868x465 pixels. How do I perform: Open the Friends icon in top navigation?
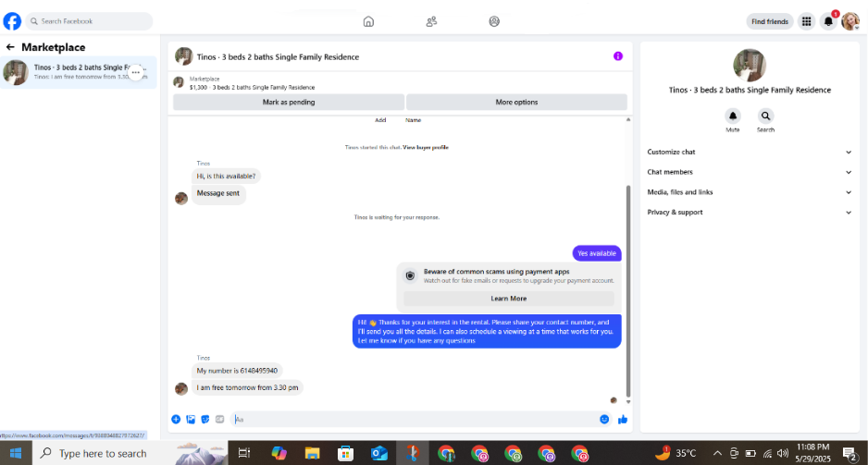(x=431, y=21)
